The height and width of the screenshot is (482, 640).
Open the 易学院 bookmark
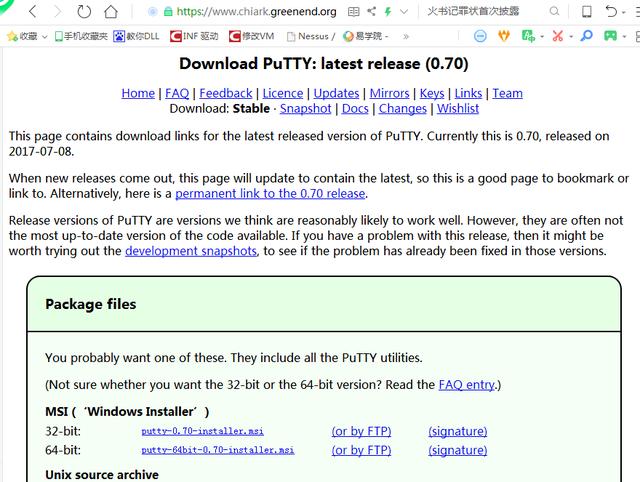click(x=366, y=36)
